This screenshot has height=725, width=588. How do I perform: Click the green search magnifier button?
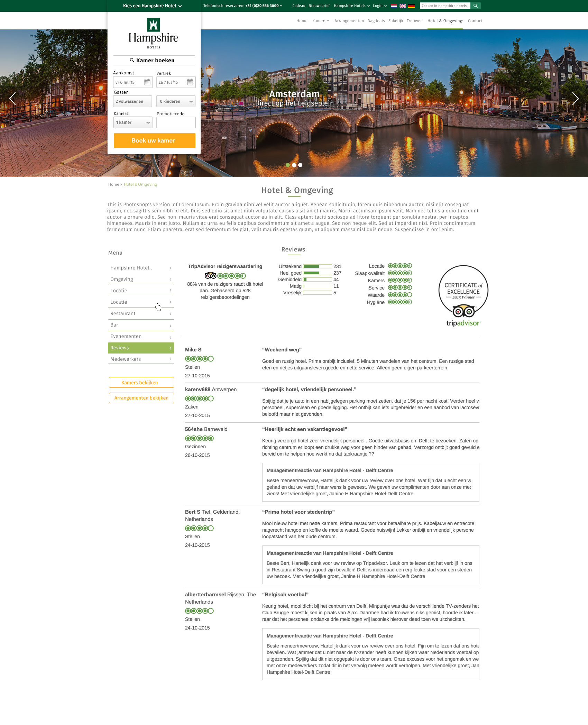tap(476, 6)
